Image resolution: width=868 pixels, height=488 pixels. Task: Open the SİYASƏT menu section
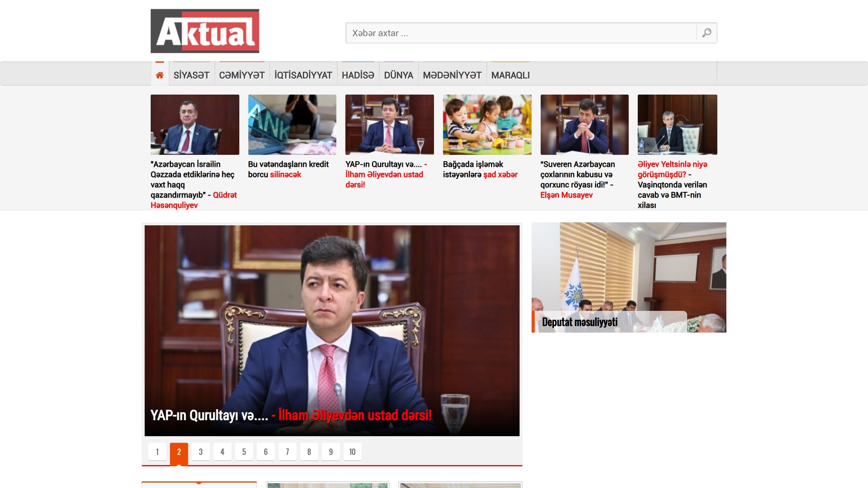point(192,75)
